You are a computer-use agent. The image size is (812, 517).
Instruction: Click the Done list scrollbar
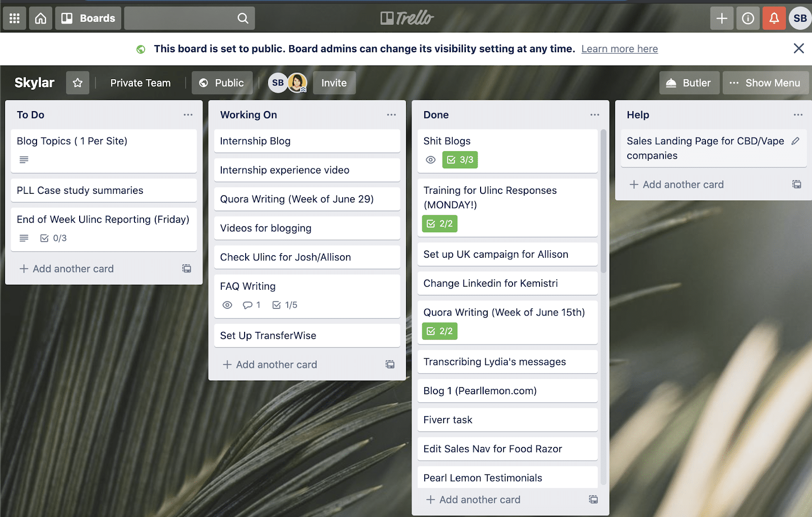tap(603, 201)
